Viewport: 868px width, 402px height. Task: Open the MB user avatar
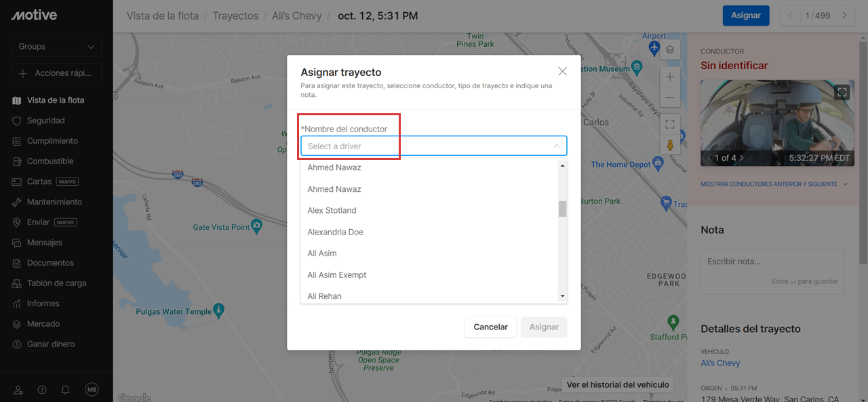tap(92, 390)
